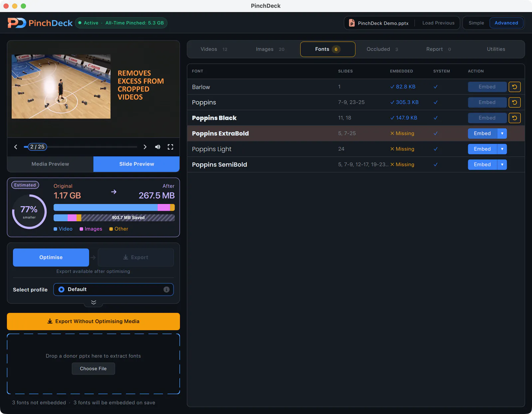Show profile info via the info icon
The height and width of the screenshot is (414, 532).
pos(166,289)
